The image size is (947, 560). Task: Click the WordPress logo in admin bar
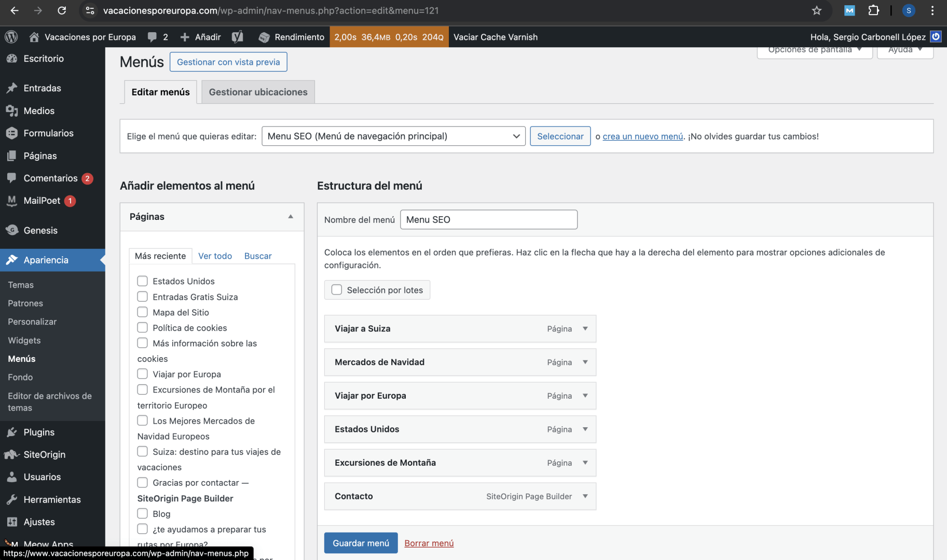(11, 37)
